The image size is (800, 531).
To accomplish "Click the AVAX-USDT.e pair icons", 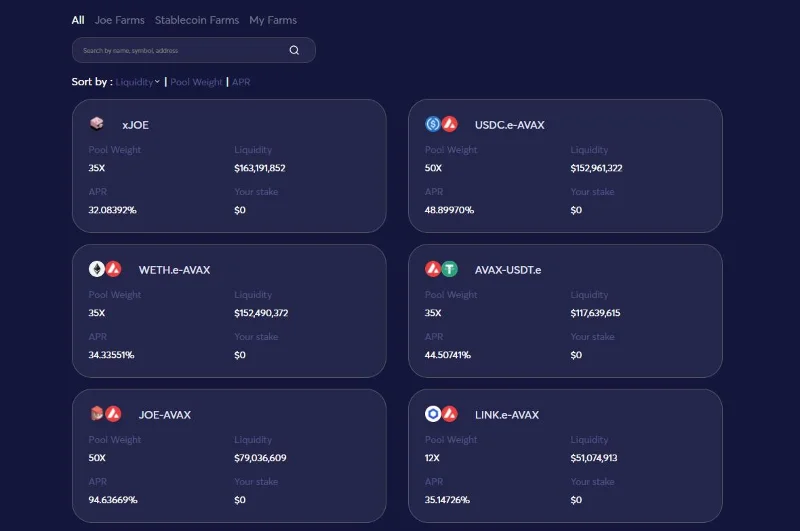I will click(441, 269).
